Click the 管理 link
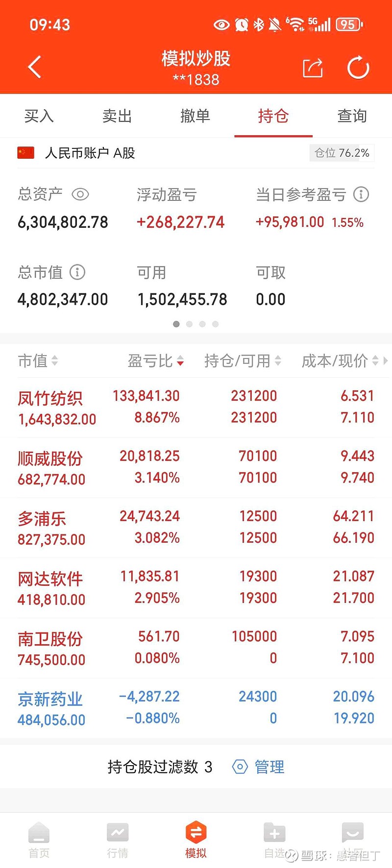 (x=269, y=767)
